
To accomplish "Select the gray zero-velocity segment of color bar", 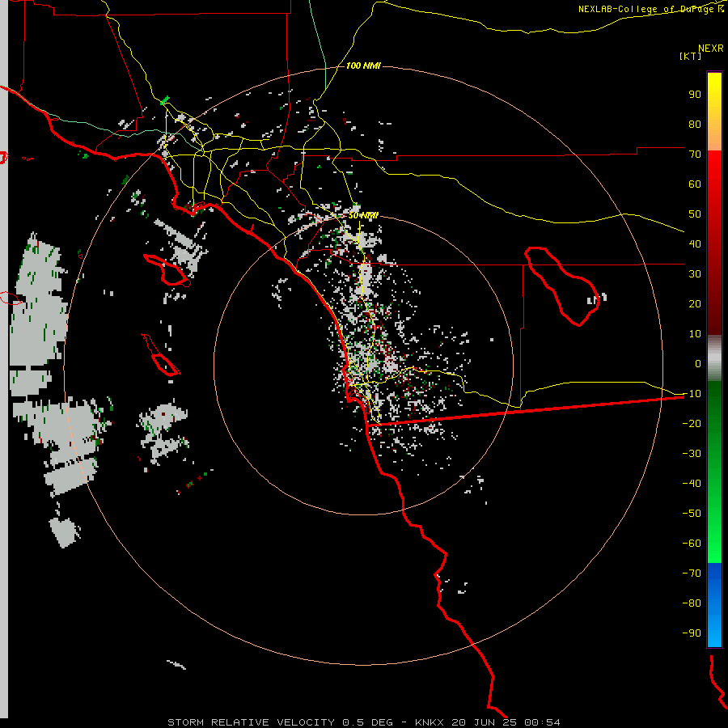I will (714, 358).
